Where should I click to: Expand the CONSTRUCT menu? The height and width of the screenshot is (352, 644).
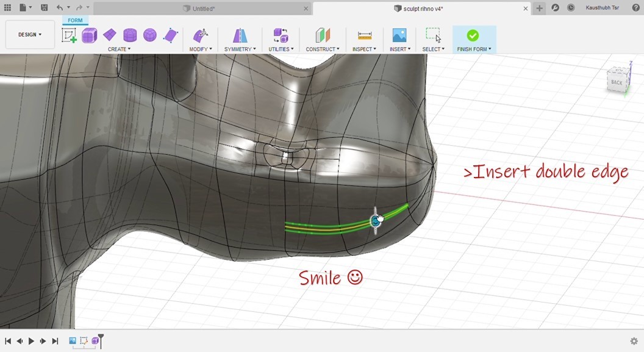coord(323,49)
